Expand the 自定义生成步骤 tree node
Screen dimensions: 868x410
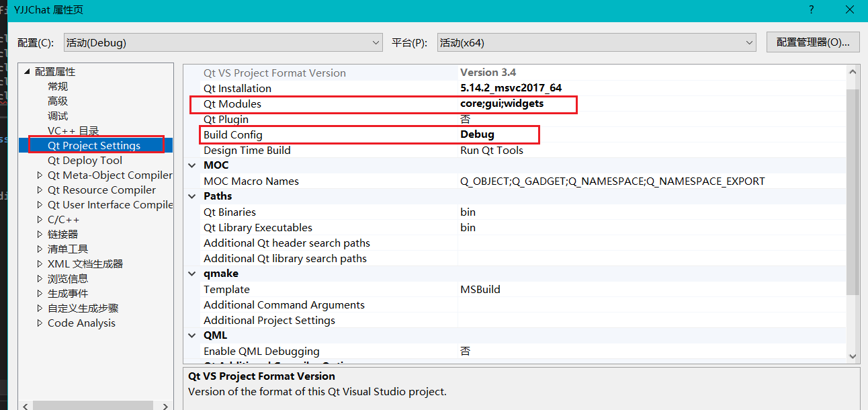click(x=40, y=309)
